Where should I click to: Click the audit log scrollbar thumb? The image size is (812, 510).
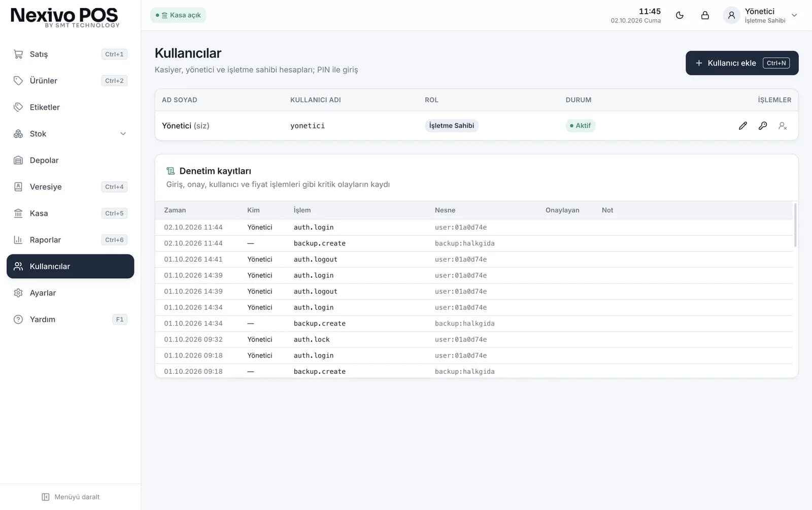point(795,225)
